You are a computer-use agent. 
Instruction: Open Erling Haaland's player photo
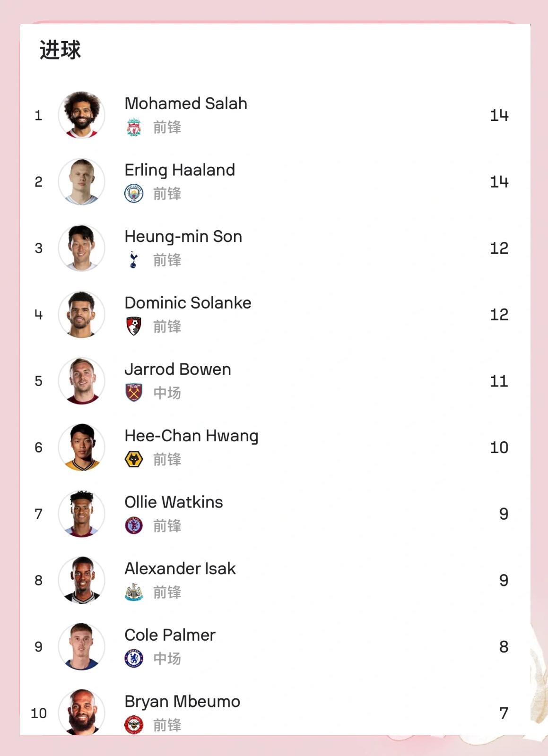(x=82, y=182)
